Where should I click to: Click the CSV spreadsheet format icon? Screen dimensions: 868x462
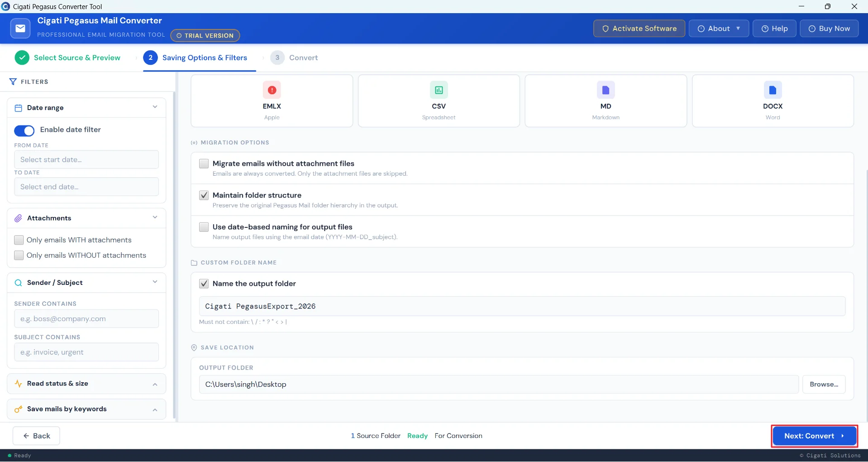[439, 90]
